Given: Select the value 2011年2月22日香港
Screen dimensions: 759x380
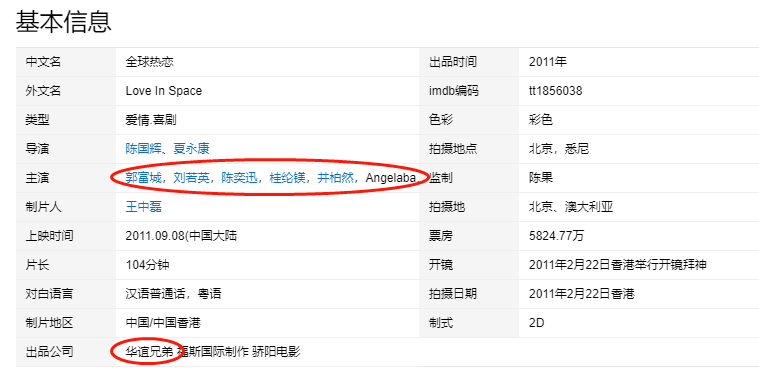Looking at the screenshot, I should click(581, 294).
